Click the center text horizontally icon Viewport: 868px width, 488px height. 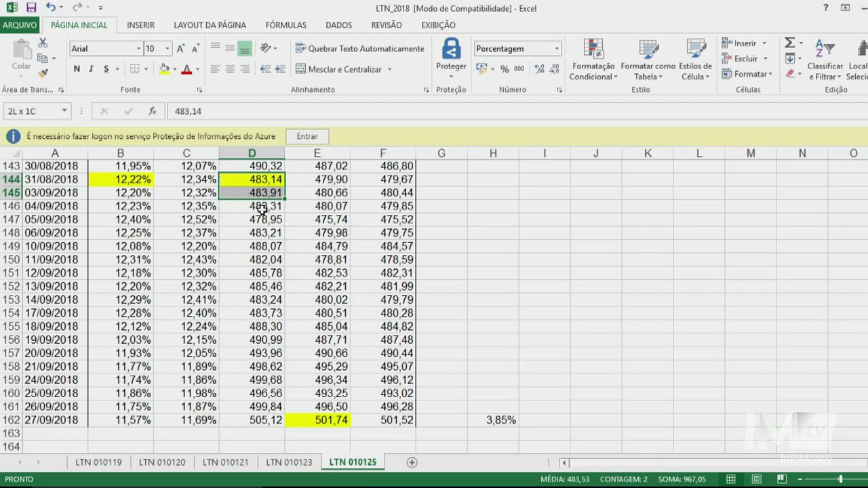pyautogui.click(x=230, y=69)
